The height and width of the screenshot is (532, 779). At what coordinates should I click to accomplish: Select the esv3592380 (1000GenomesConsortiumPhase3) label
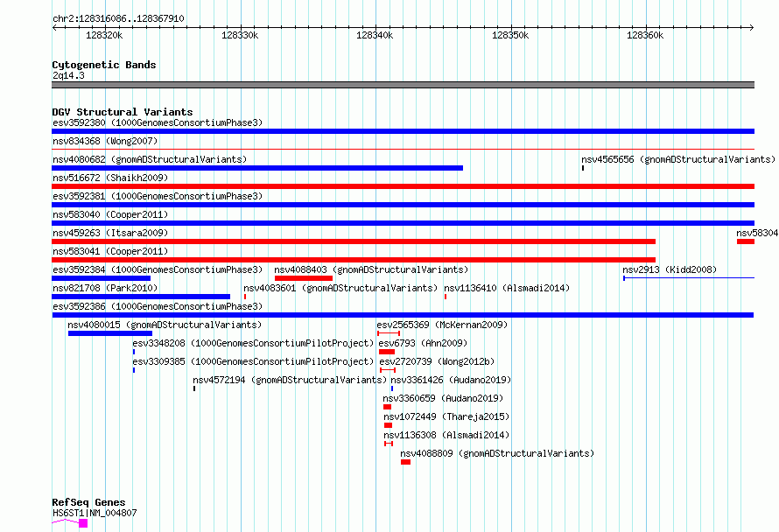pyautogui.click(x=158, y=122)
